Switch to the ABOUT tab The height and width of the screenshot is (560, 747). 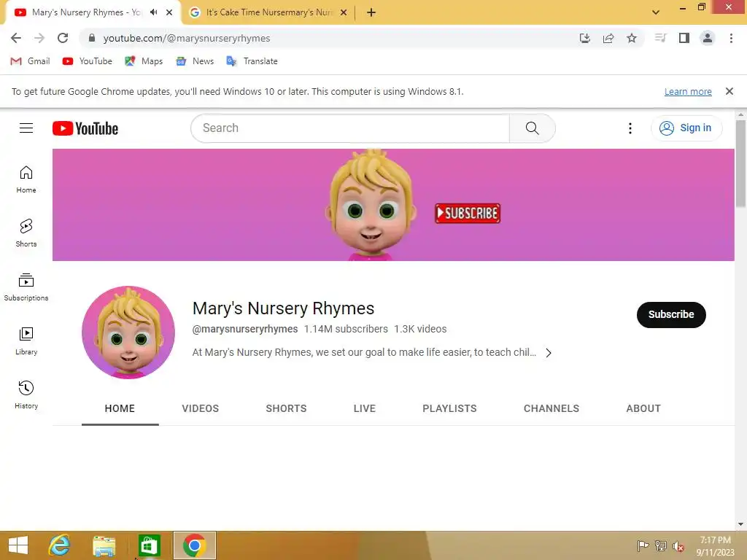643,408
